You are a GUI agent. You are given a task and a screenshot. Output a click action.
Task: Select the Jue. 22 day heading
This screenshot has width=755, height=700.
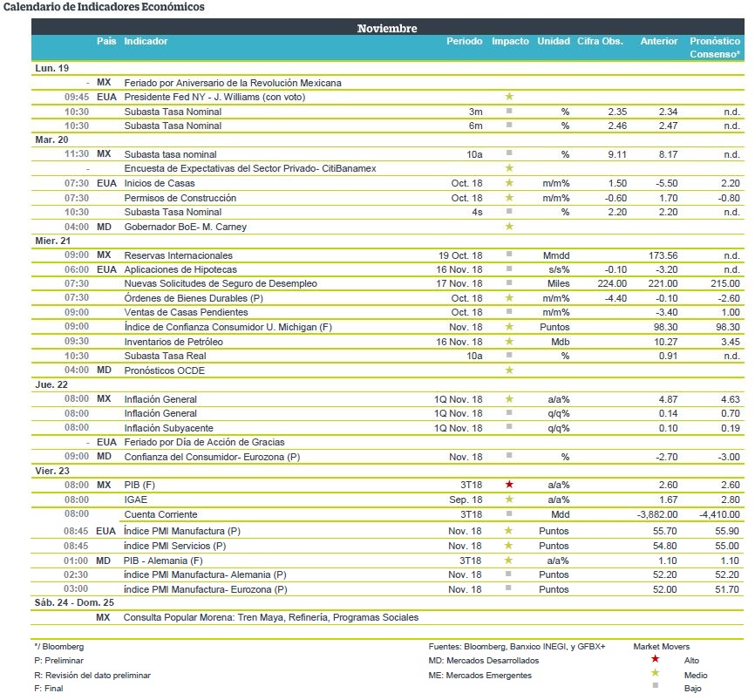(51, 384)
